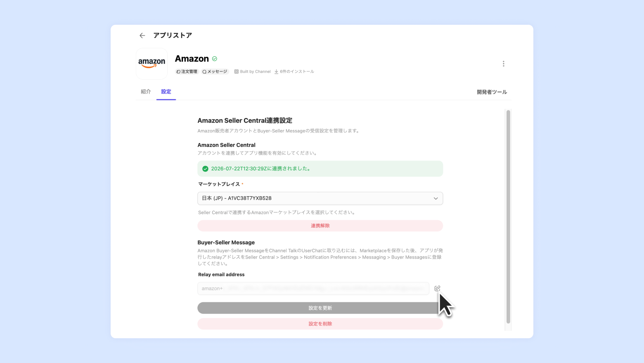Click the connection timestamp message

[x=260, y=169]
